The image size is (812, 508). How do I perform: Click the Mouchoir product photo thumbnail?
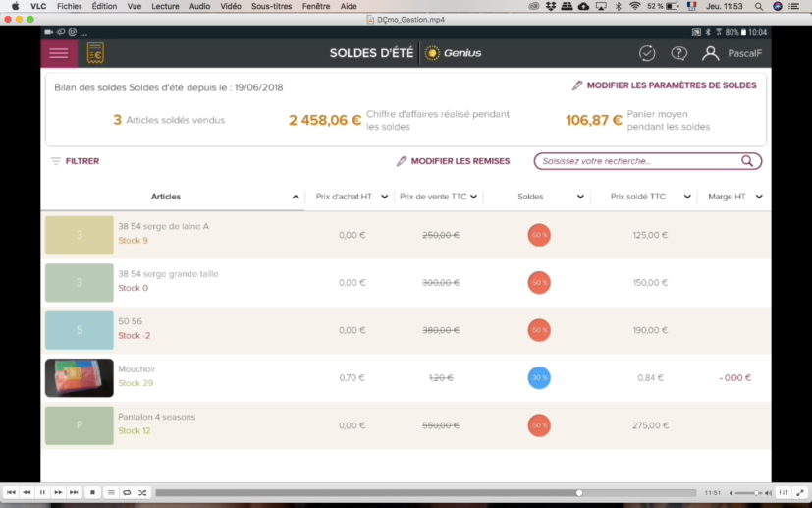[x=80, y=378]
